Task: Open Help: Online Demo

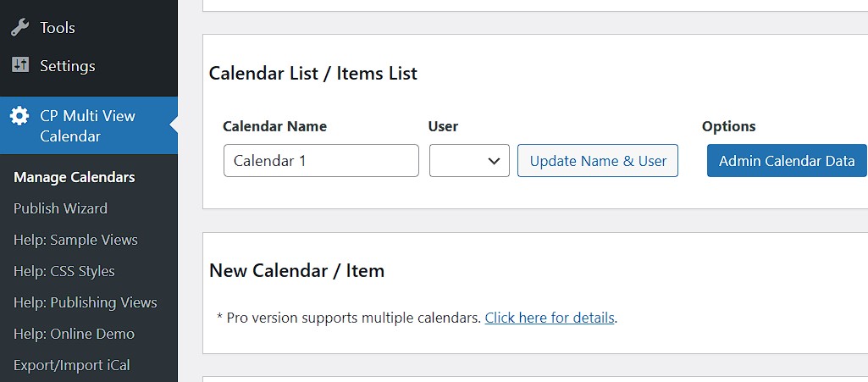Action: coord(74,334)
